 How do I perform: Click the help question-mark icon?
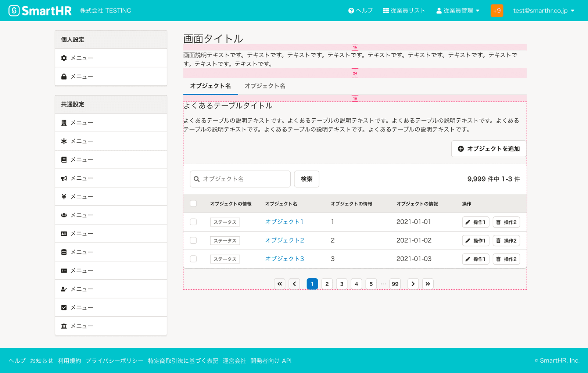[350, 10]
